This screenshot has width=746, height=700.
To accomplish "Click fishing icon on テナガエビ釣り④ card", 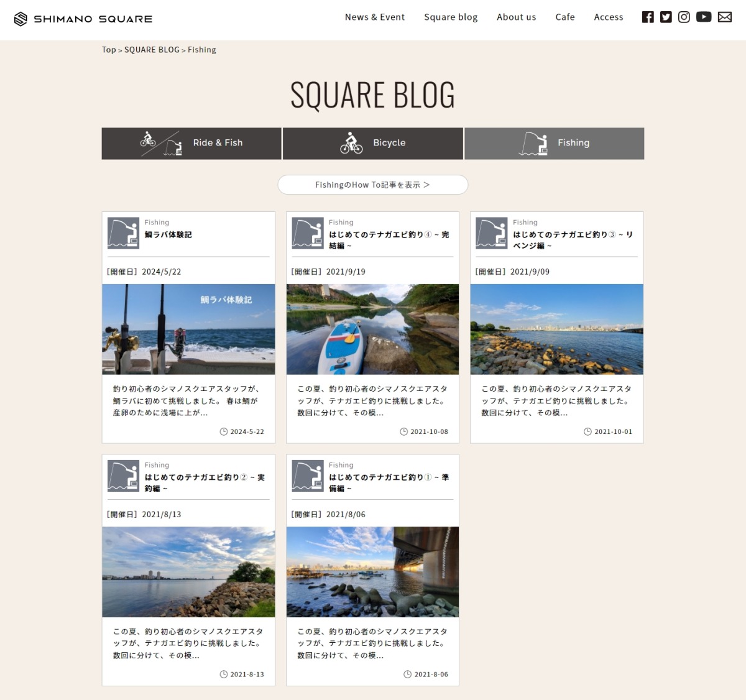I will pos(307,233).
